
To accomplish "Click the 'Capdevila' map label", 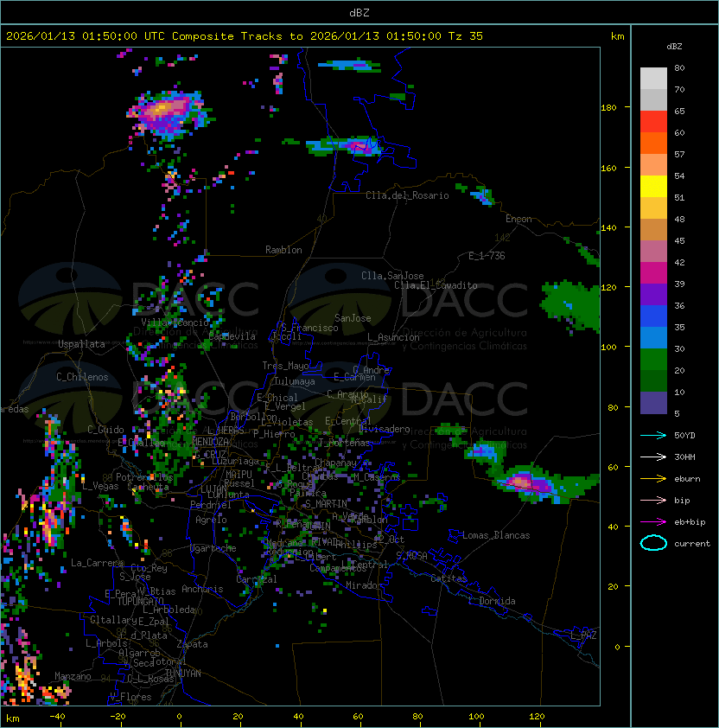I will point(232,336).
